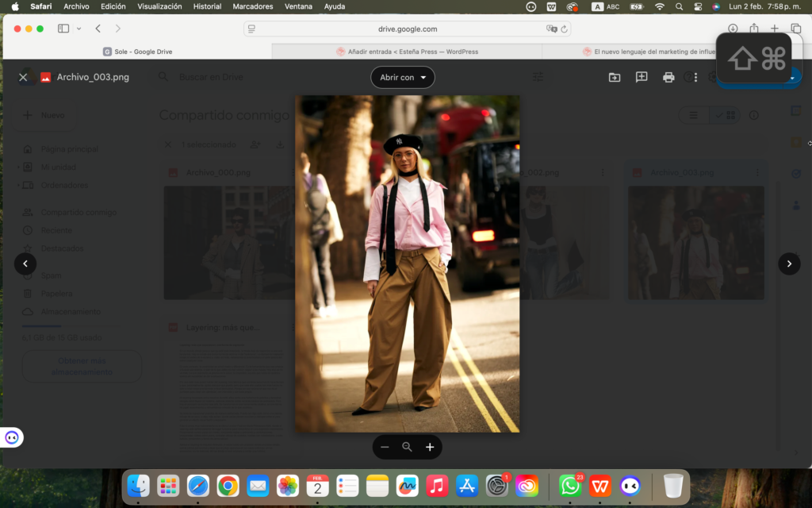
Task: Open WhatsApp from the Dock
Action: point(569,486)
